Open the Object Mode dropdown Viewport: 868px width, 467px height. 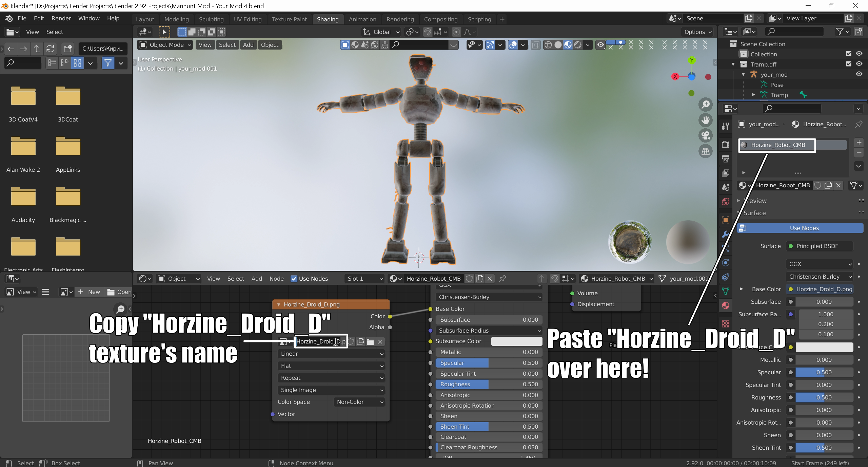click(165, 45)
